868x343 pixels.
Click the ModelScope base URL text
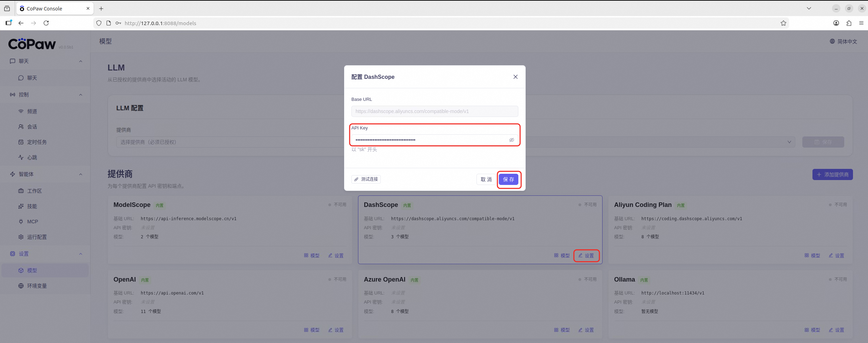click(x=189, y=219)
